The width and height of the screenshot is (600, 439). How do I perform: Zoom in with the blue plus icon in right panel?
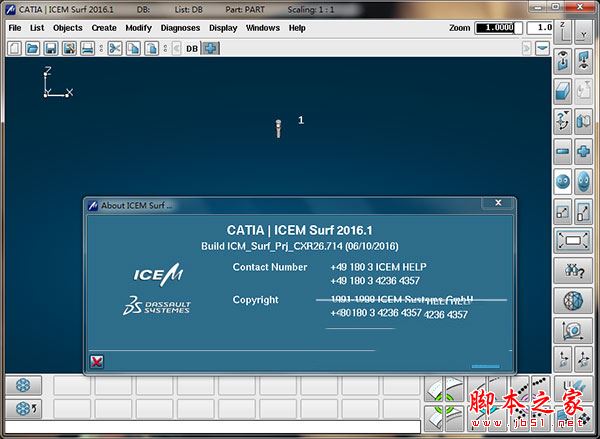[583, 152]
